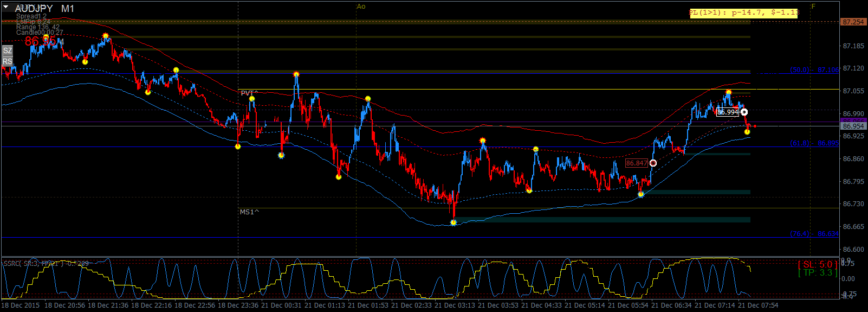Click the 21 Dec 03:13 time label

coord(455,305)
